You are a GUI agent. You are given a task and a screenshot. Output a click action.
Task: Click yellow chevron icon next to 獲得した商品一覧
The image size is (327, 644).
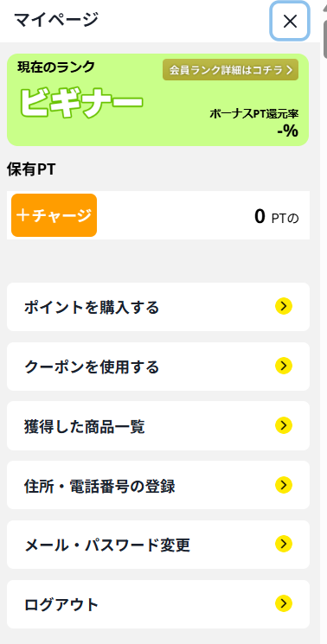(284, 426)
